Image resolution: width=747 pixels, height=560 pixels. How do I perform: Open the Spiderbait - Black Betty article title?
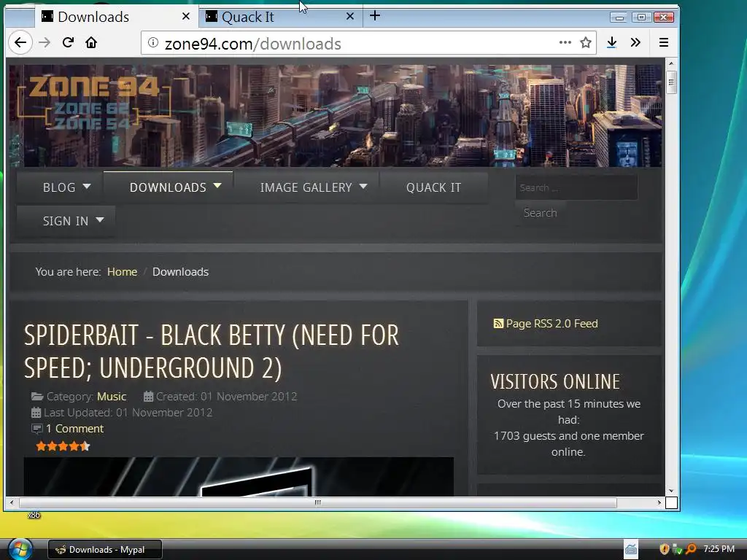212,351
